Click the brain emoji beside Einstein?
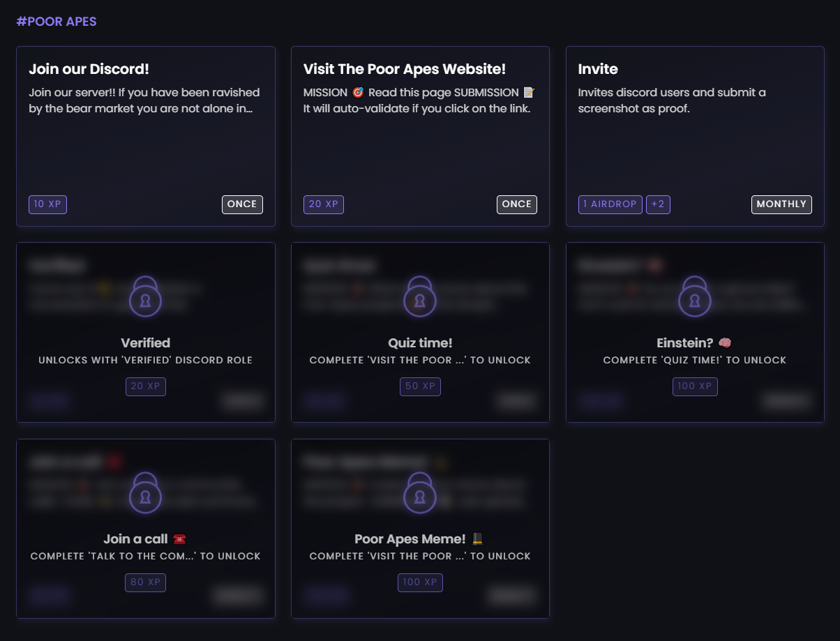The width and height of the screenshot is (840, 641). tap(726, 343)
